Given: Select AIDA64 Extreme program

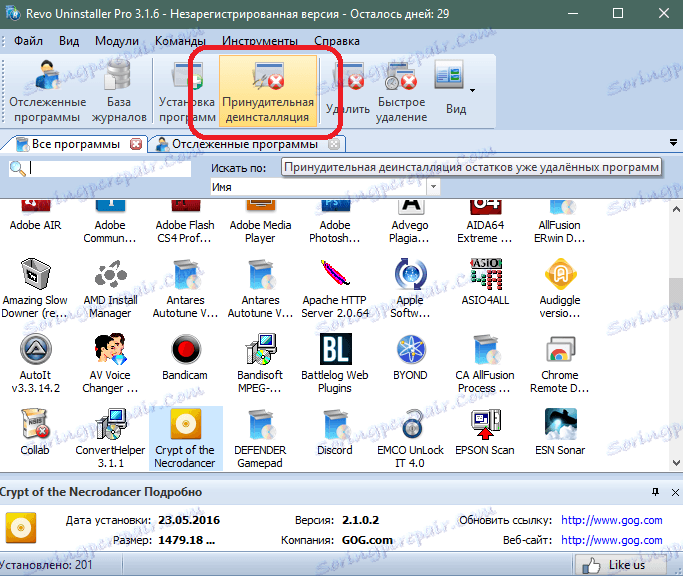Looking at the screenshot, I should coord(485,222).
